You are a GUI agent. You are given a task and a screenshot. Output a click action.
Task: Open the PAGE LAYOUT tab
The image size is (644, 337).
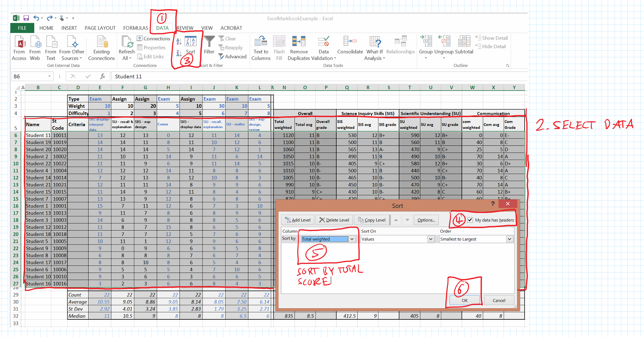(100, 28)
